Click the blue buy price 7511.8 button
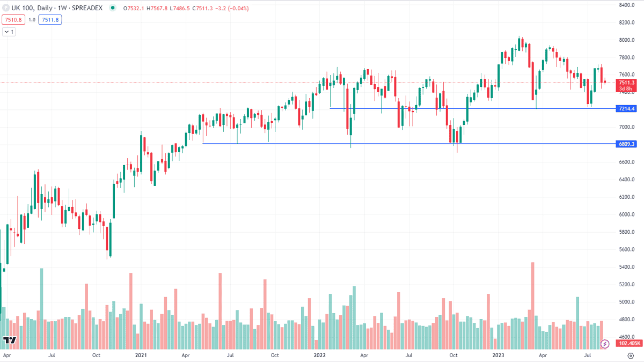This screenshot has width=644, height=363. [x=49, y=20]
